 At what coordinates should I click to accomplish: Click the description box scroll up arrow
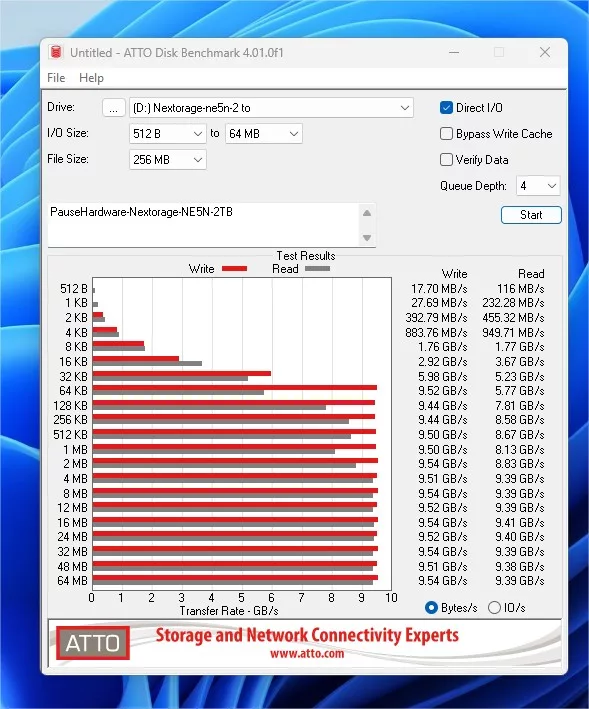pyautogui.click(x=367, y=213)
